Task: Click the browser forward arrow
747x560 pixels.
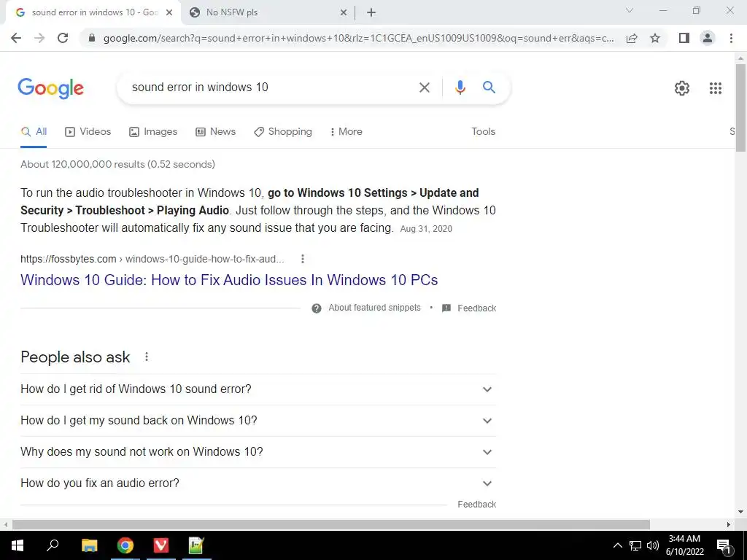Action: (x=39, y=38)
